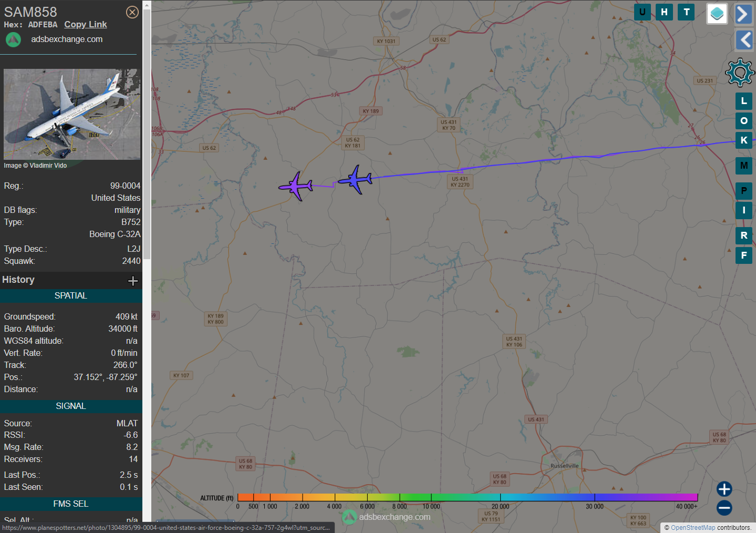Viewport: 756px width, 533px height.
Task: Click the SPATIAL section header
Action: (x=71, y=296)
